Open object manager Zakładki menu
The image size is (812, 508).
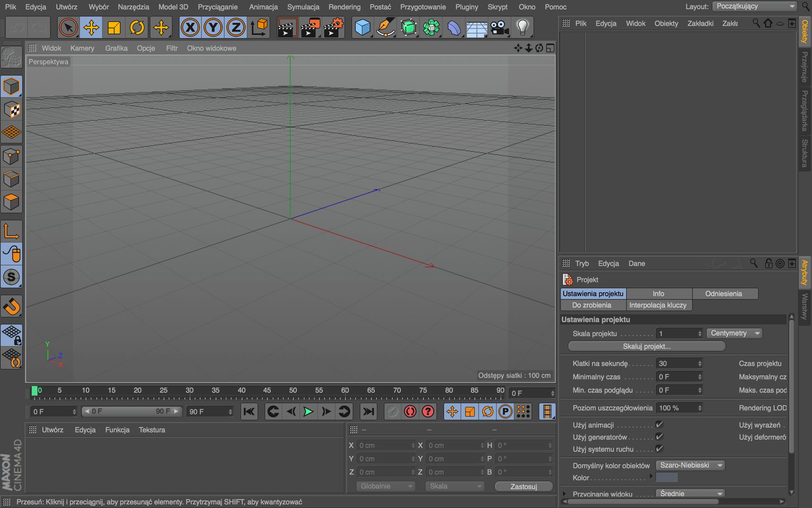click(700, 23)
